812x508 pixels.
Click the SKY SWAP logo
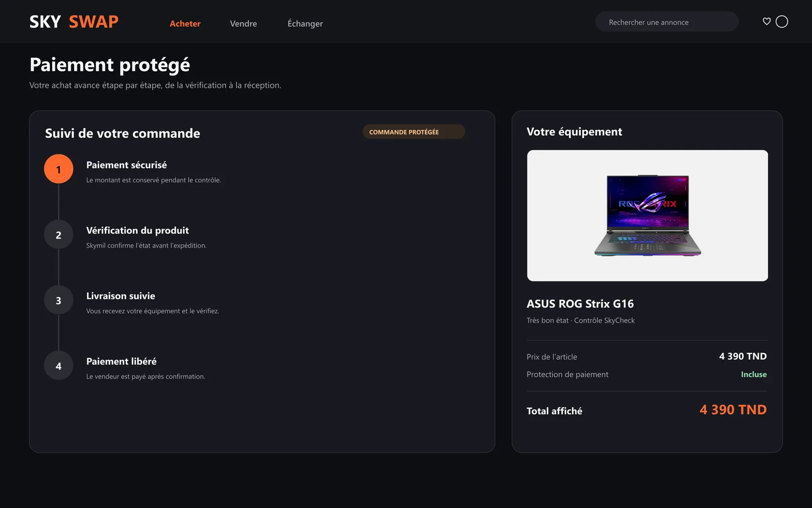[x=74, y=21]
